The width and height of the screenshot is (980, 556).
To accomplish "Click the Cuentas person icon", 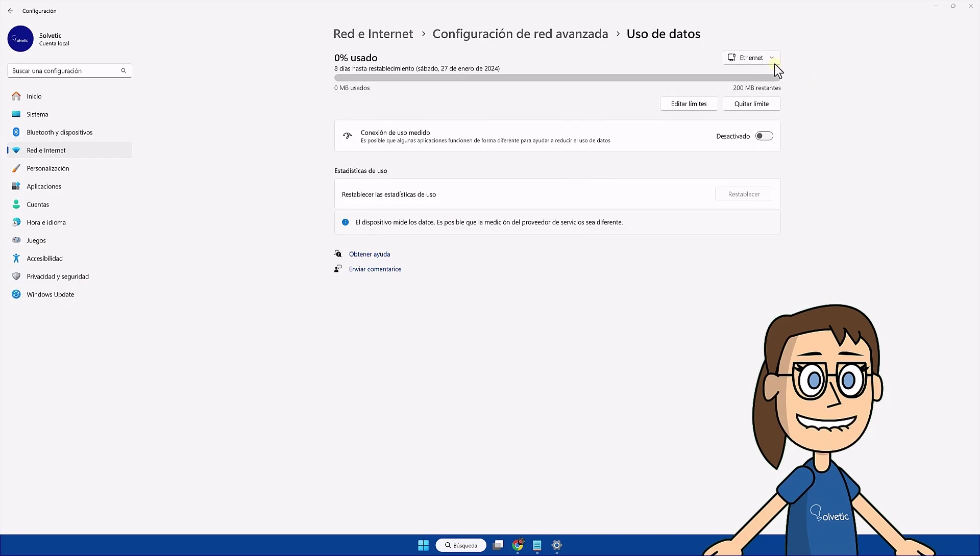I will click(16, 205).
